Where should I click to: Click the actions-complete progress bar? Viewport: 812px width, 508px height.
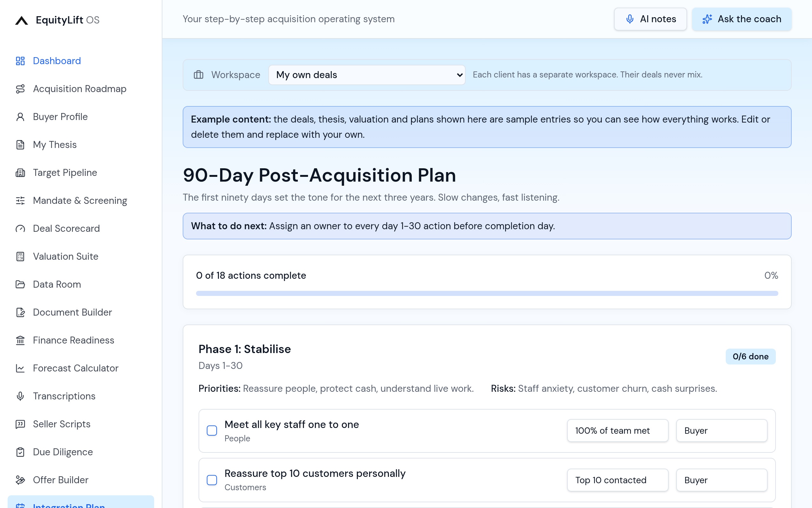(x=487, y=293)
